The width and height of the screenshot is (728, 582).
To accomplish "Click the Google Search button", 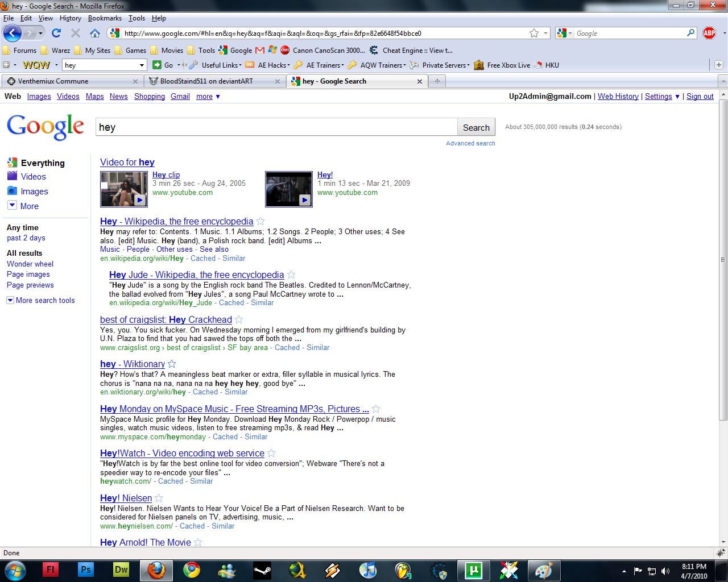I will 476,127.
